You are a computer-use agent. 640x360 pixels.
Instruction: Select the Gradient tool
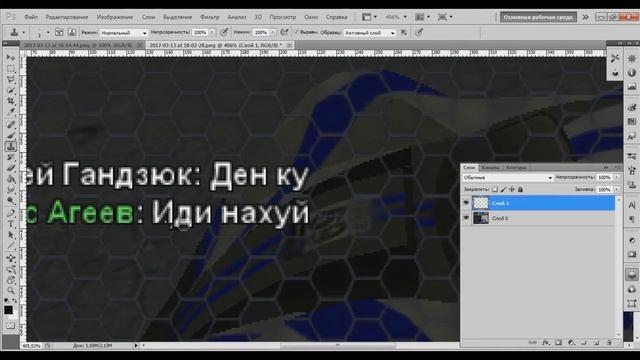coord(11,179)
